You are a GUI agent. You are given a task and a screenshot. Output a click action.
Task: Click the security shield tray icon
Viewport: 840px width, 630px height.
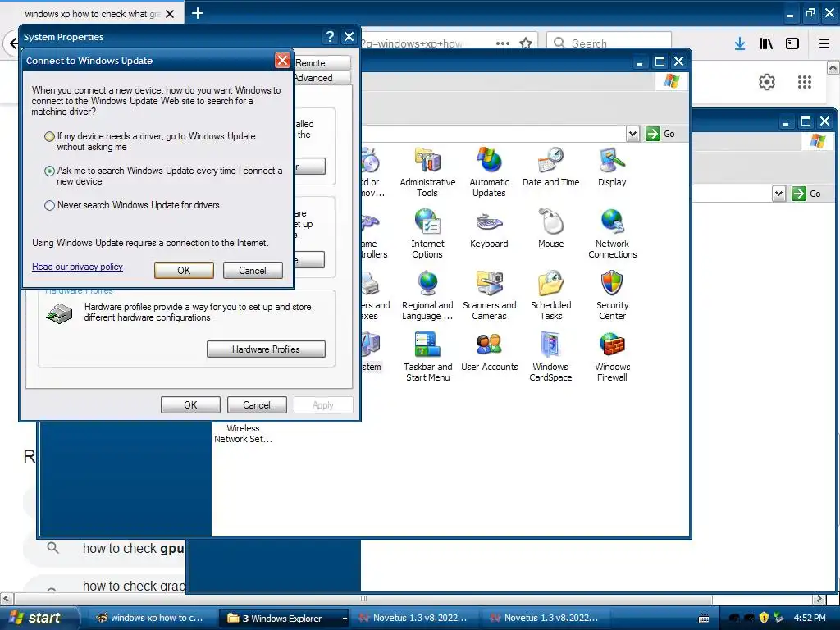click(764, 618)
